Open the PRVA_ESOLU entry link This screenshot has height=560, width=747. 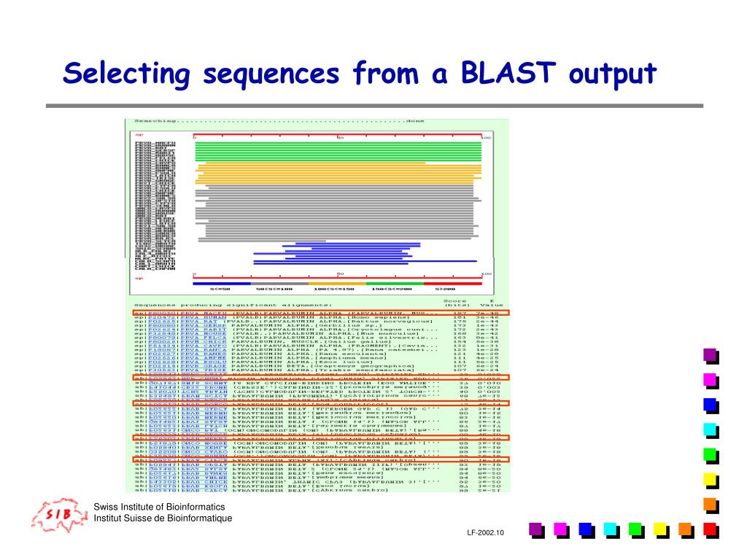tap(204, 362)
